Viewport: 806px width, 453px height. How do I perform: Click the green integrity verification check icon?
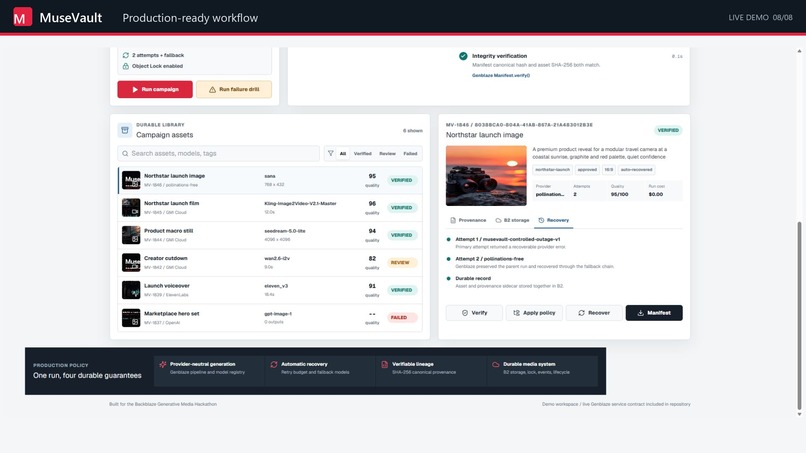point(463,56)
